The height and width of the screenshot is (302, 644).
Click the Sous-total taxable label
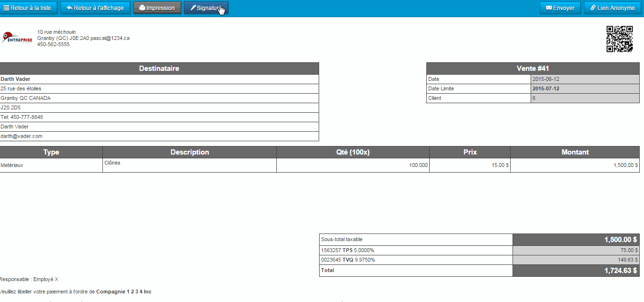342,239
